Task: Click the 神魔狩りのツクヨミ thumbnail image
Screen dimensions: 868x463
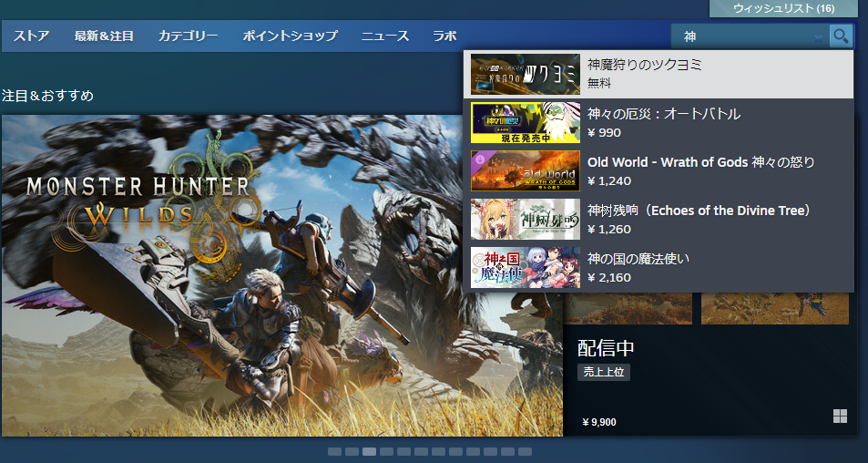Action: click(526, 74)
